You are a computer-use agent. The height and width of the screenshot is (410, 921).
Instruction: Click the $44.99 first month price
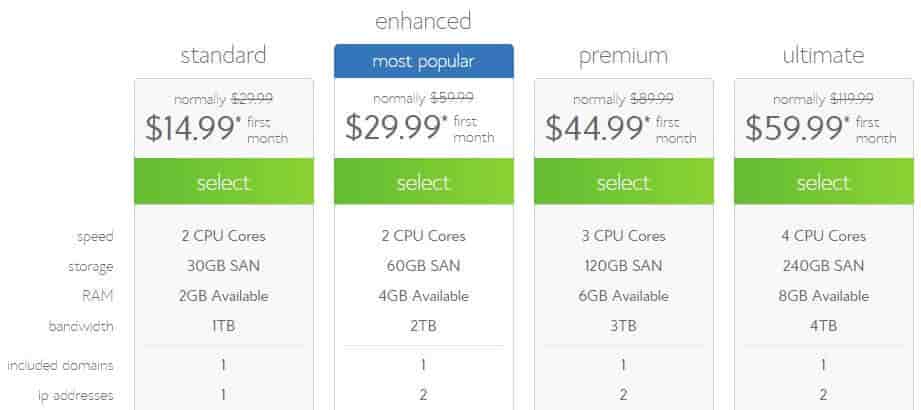tap(620, 129)
